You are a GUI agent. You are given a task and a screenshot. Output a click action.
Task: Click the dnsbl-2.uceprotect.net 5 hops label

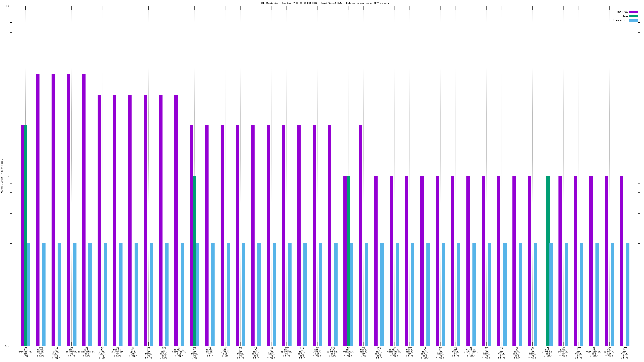(471, 352)
